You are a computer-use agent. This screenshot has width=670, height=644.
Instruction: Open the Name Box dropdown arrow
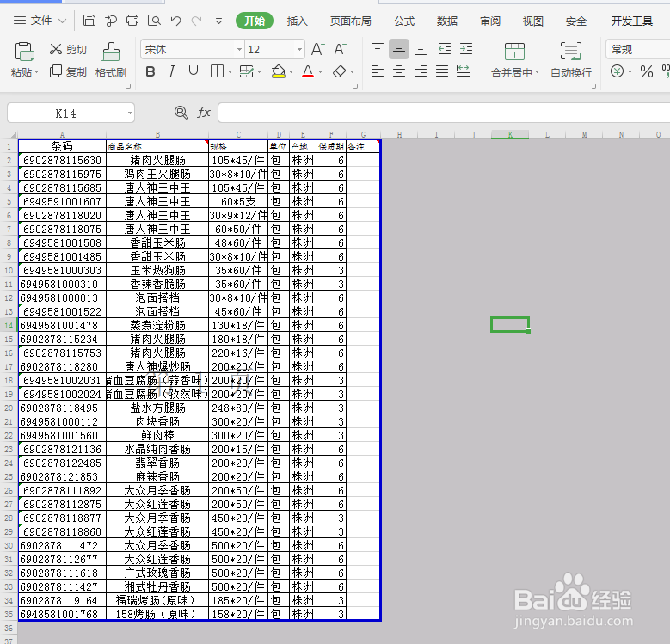coord(130,113)
